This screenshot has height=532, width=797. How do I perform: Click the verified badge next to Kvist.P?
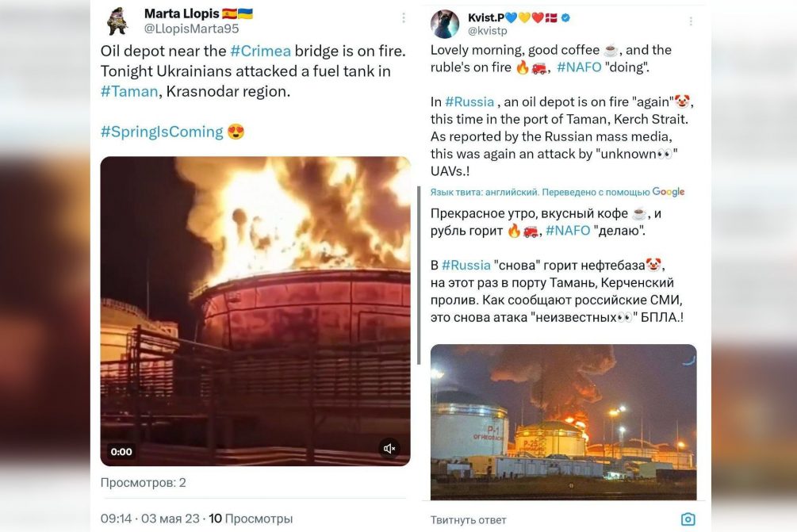(565, 17)
